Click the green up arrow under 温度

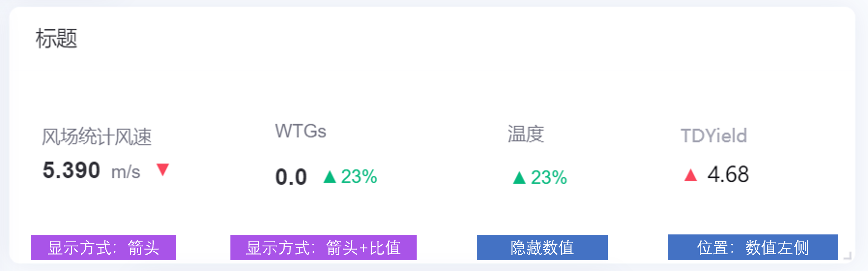(x=519, y=178)
